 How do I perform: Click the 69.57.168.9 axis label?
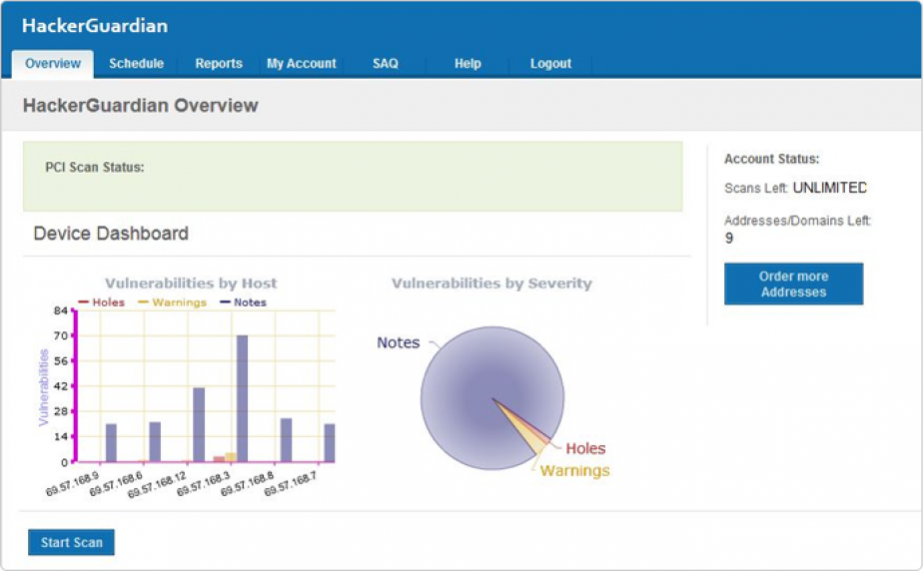point(73,483)
